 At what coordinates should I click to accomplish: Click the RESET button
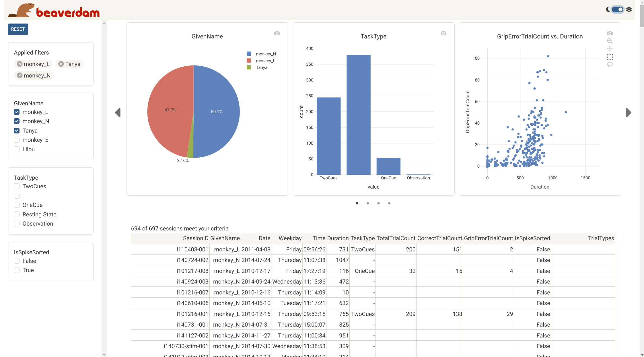click(18, 29)
